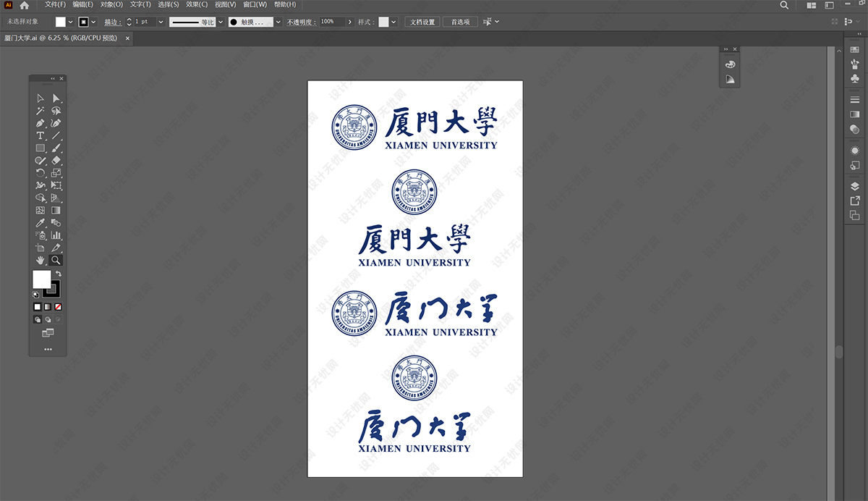868x501 pixels.
Task: Swap fill and stroke colors
Action: coord(59,274)
